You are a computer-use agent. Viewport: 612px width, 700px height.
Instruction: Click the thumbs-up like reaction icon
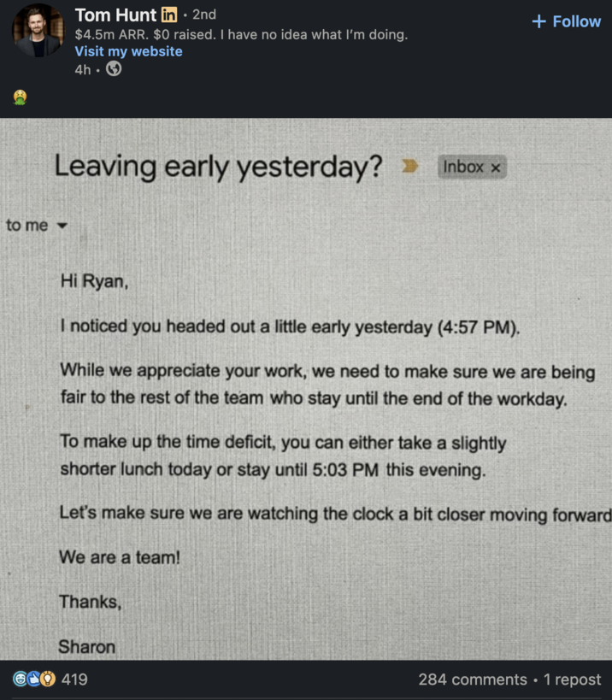click(x=33, y=679)
